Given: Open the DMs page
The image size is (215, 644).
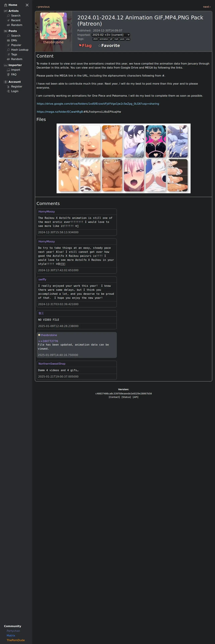Looking at the screenshot, I should [14, 40].
